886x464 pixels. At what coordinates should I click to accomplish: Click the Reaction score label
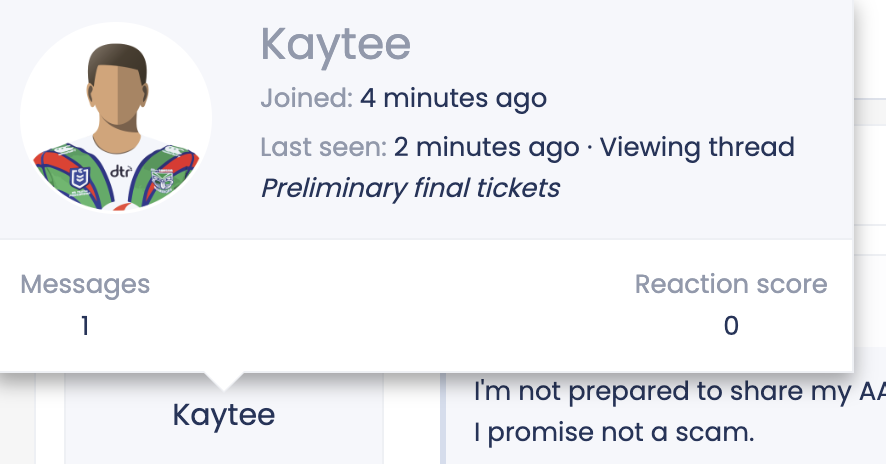click(731, 284)
